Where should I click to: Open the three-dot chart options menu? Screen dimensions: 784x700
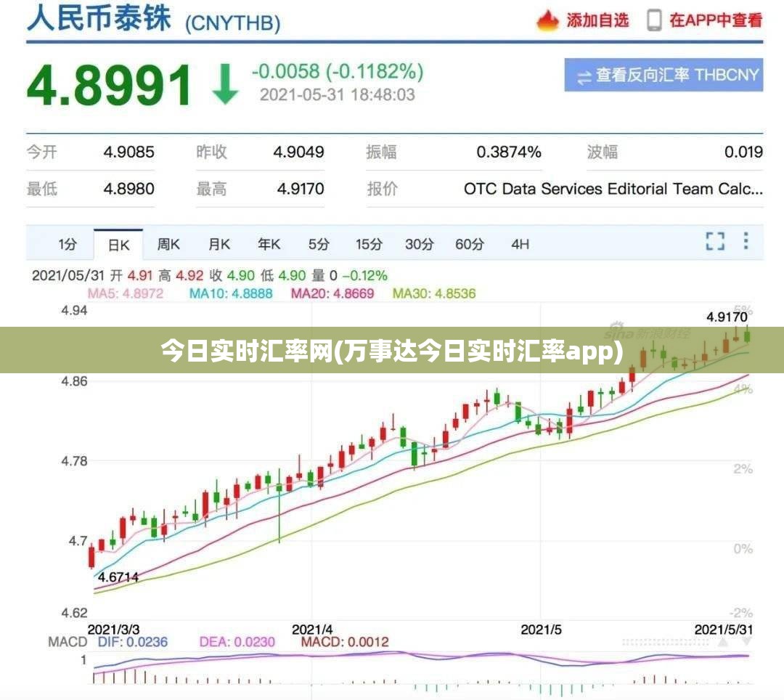point(746,240)
